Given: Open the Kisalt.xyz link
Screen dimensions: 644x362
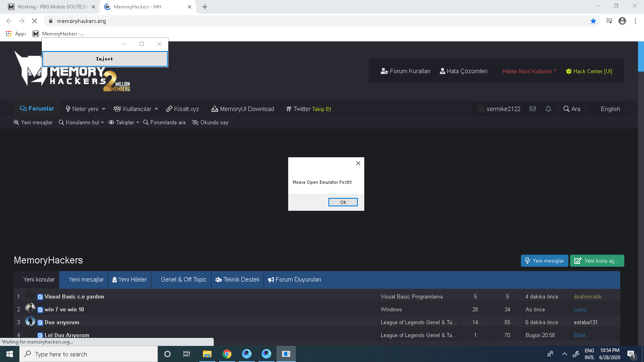Looking at the screenshot, I should click(x=183, y=109).
